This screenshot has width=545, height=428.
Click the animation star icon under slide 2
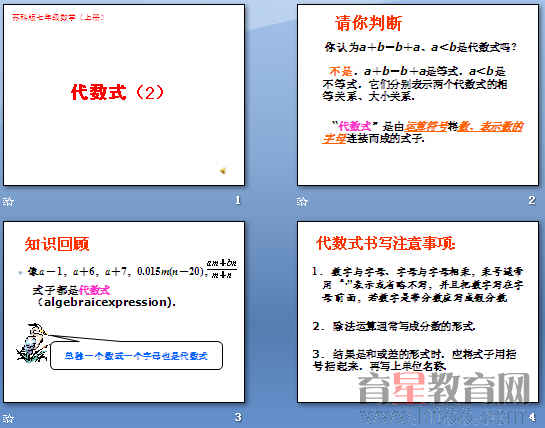point(302,201)
